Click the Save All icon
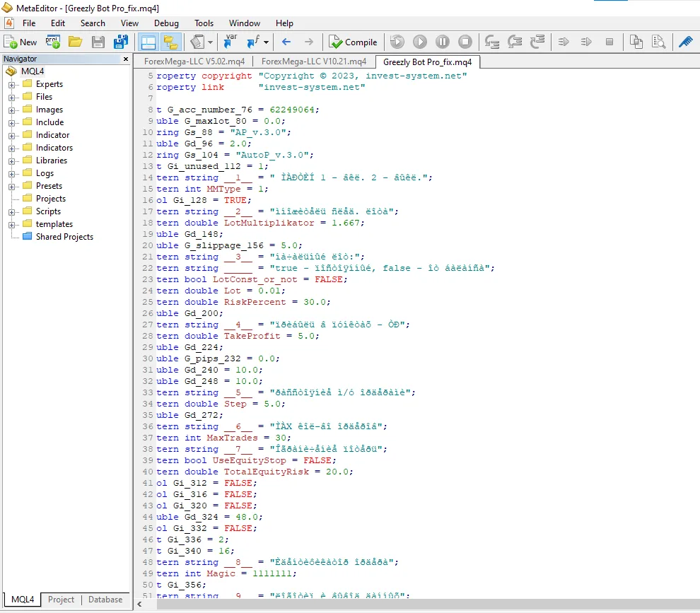This screenshot has width=700, height=613. point(120,42)
